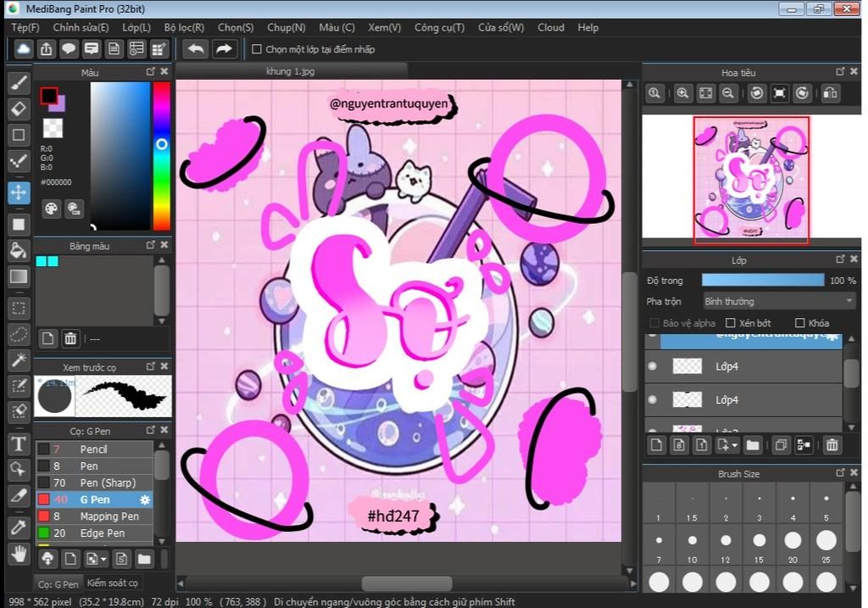Select the Bucket fill tool
This screenshot has height=608, width=868.
(x=19, y=250)
